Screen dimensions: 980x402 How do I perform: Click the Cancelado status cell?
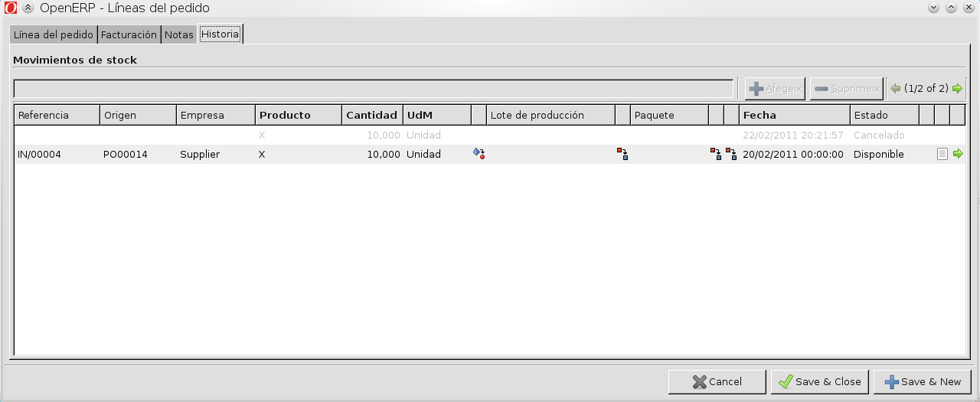[879, 135]
